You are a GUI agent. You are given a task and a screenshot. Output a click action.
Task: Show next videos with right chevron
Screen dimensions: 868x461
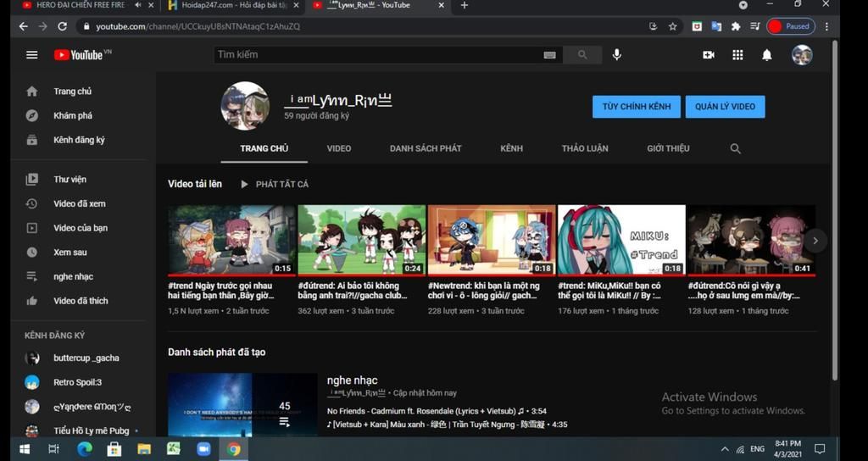coord(815,241)
